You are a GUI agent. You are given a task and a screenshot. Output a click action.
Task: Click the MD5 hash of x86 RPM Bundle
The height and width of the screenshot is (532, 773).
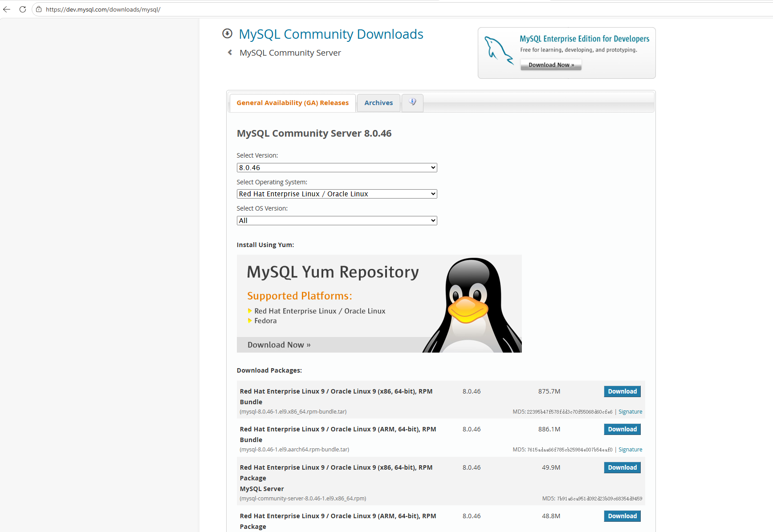[x=570, y=412]
